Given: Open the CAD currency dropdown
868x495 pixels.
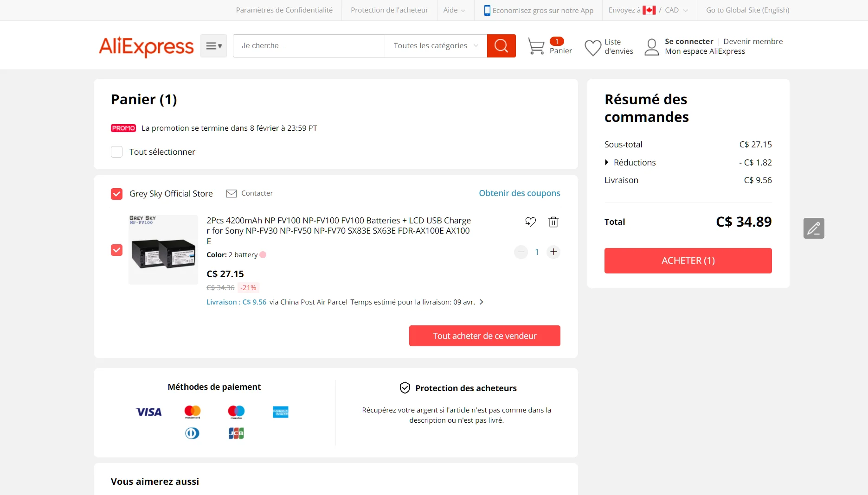Looking at the screenshot, I should click(676, 10).
